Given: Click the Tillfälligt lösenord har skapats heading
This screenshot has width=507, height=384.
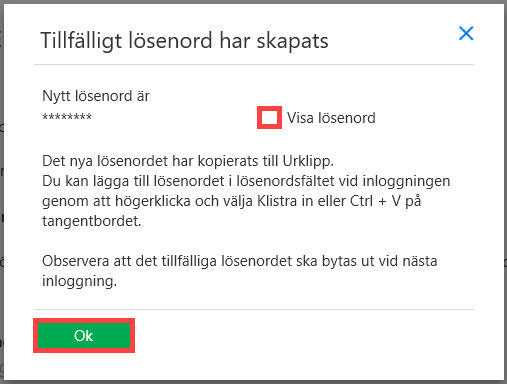Looking at the screenshot, I should (x=184, y=41).
